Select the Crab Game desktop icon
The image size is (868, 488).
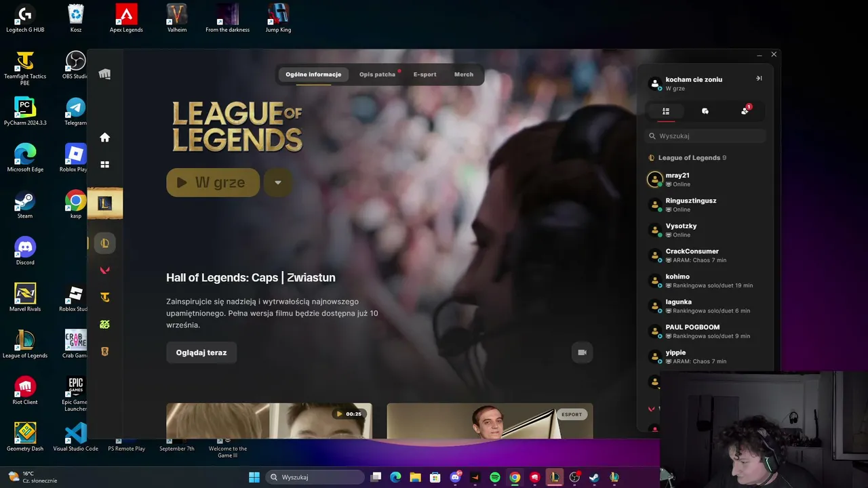[x=75, y=344]
